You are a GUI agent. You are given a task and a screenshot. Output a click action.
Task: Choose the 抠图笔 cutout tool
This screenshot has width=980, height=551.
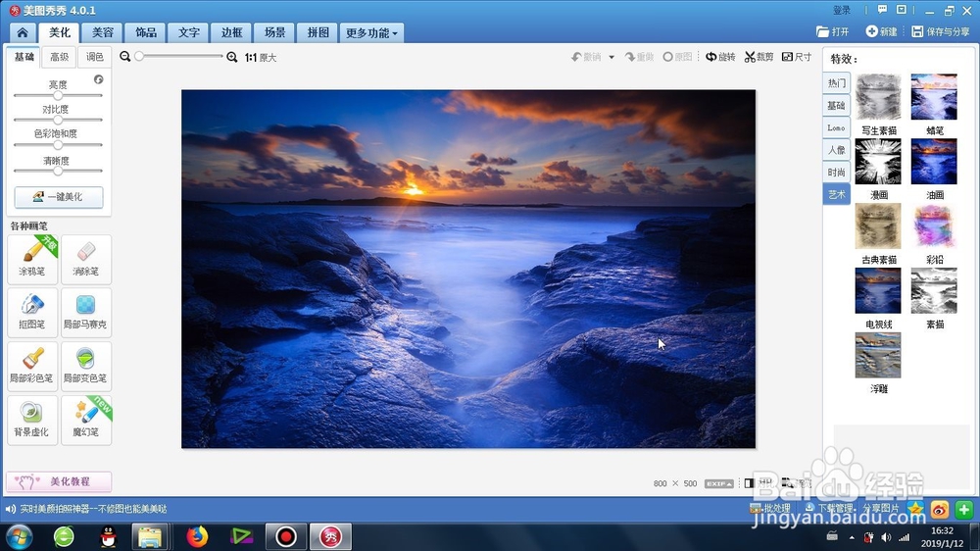click(x=32, y=312)
